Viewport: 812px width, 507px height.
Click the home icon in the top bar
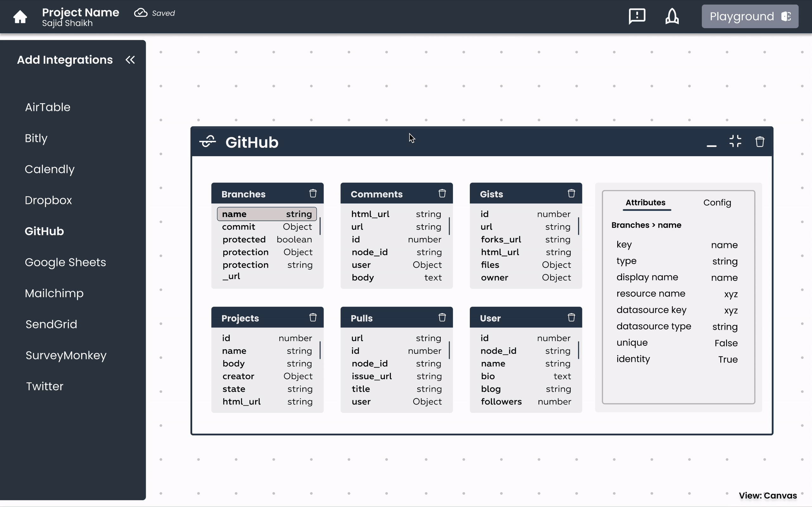(x=20, y=16)
